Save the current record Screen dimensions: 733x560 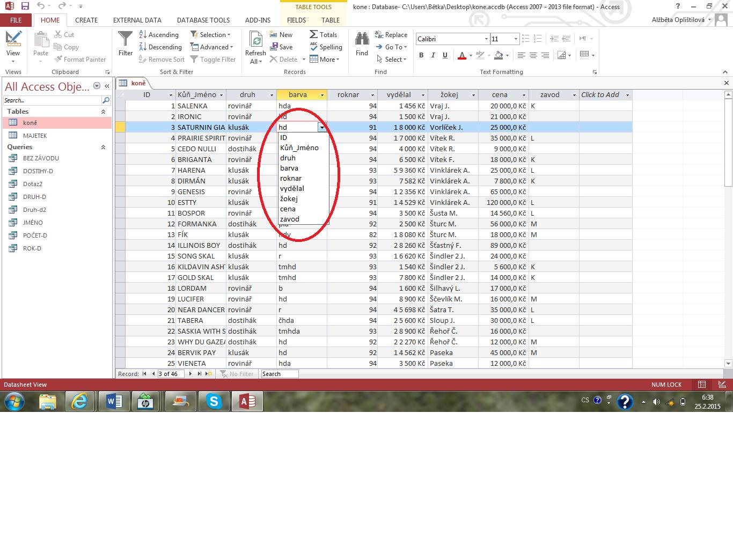[281, 47]
